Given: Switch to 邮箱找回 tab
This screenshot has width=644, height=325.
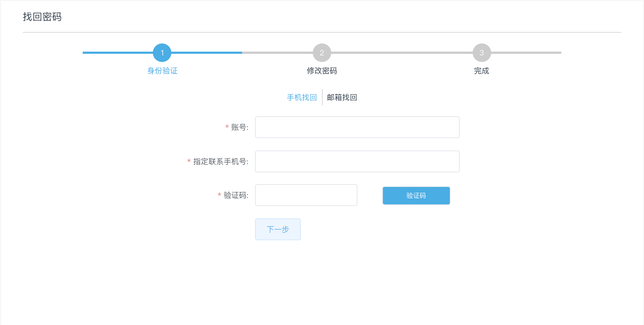Looking at the screenshot, I should [x=342, y=97].
